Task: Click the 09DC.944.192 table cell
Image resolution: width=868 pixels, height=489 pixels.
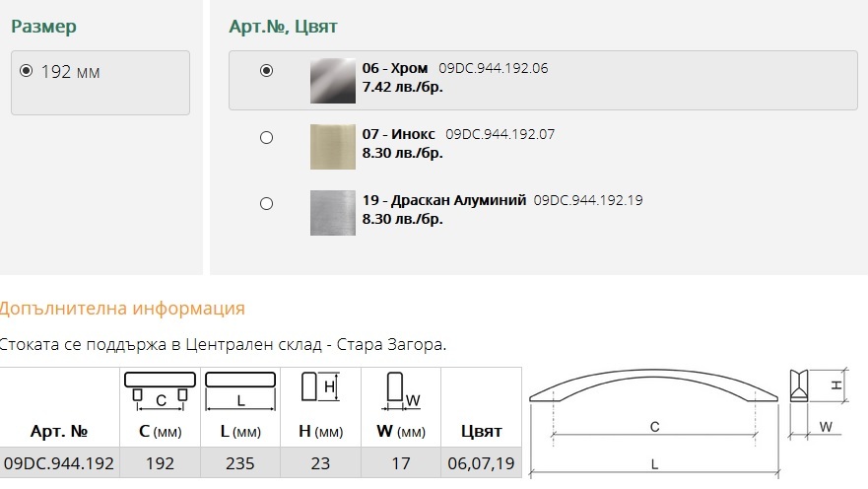Action: coord(59,463)
